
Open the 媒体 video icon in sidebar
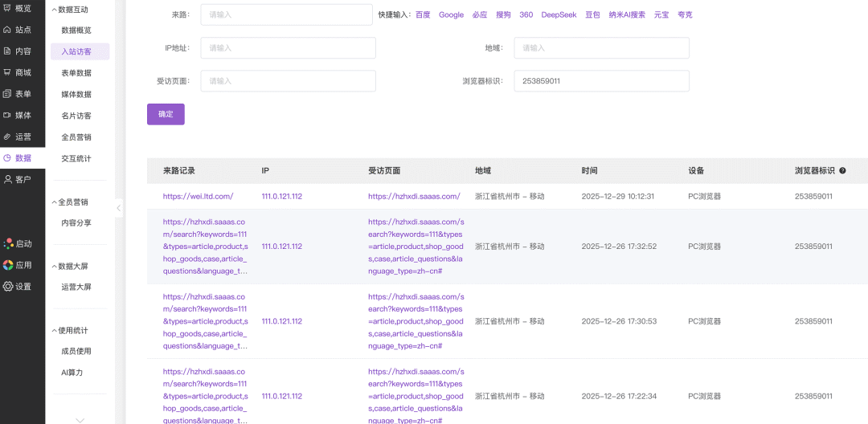point(8,115)
